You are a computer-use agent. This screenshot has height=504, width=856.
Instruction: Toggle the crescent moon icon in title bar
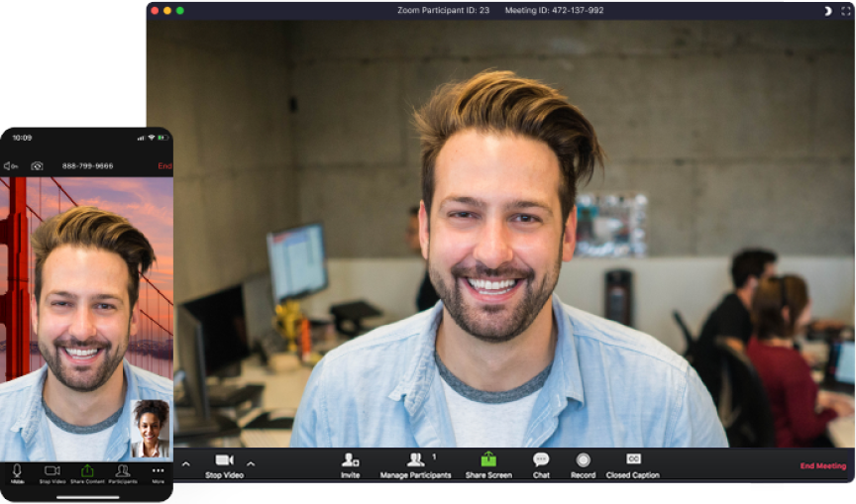click(828, 11)
